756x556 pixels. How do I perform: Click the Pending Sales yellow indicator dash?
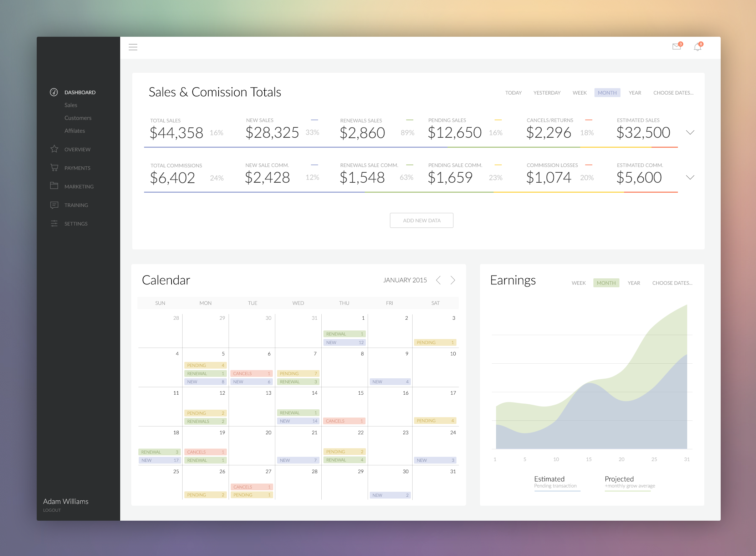click(x=498, y=120)
